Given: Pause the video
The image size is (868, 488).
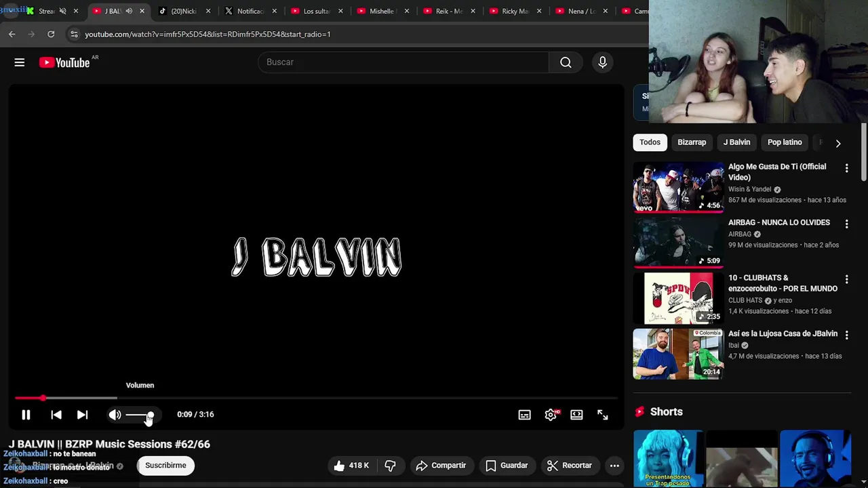Looking at the screenshot, I should [26, 415].
